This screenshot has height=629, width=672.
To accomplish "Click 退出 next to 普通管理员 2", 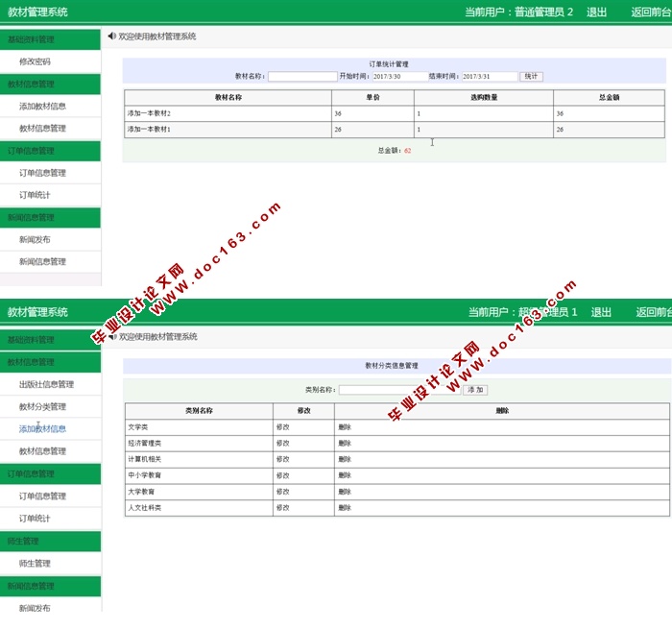I will point(596,12).
